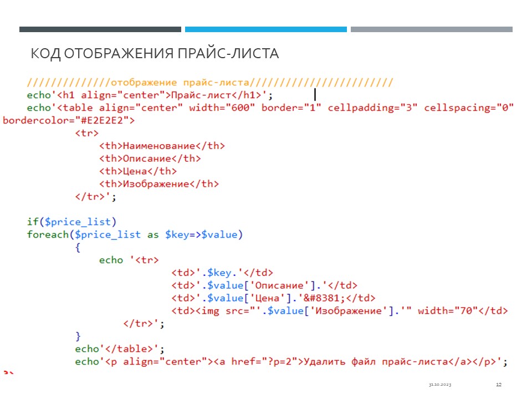Click the blue bar at top center

(265, 29)
